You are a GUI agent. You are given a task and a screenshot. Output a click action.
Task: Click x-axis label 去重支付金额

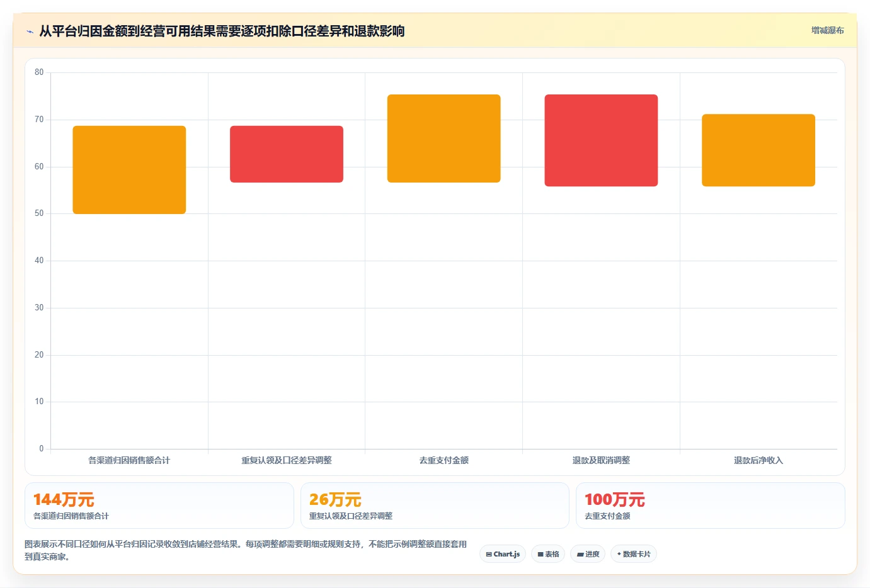(x=444, y=461)
